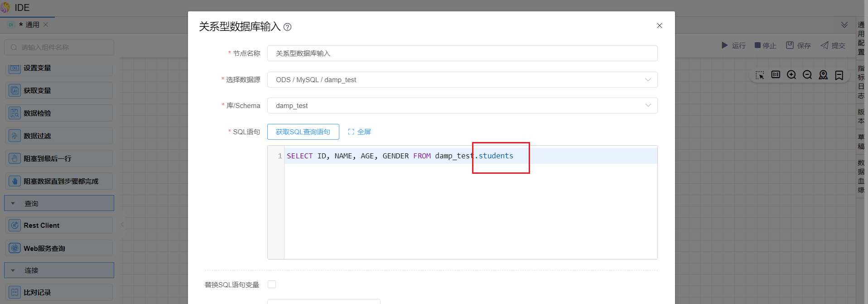Click 运行 to run the workflow
The width and height of the screenshot is (868, 304).
tap(733, 45)
